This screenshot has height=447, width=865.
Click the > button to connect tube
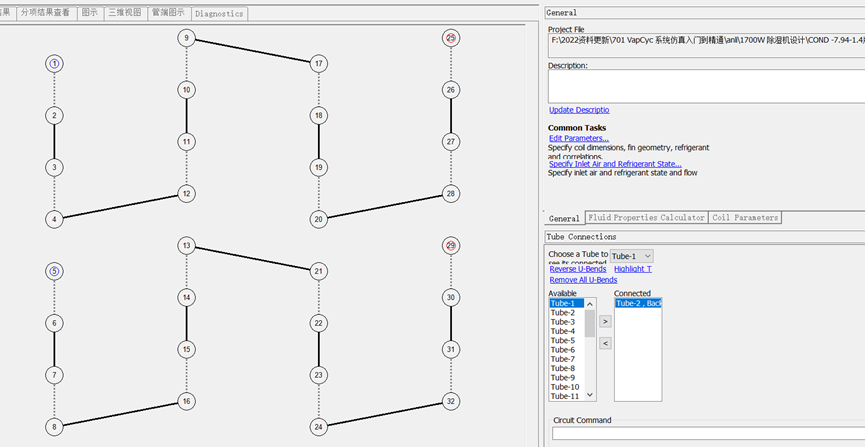pos(605,321)
